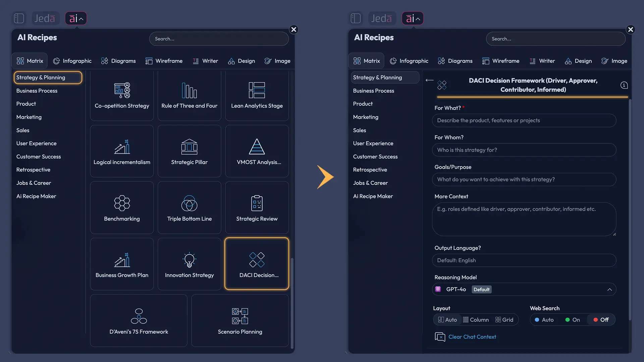This screenshot has height=362, width=644.
Task: Collapse the right ai menu chevron
Action: (x=418, y=19)
